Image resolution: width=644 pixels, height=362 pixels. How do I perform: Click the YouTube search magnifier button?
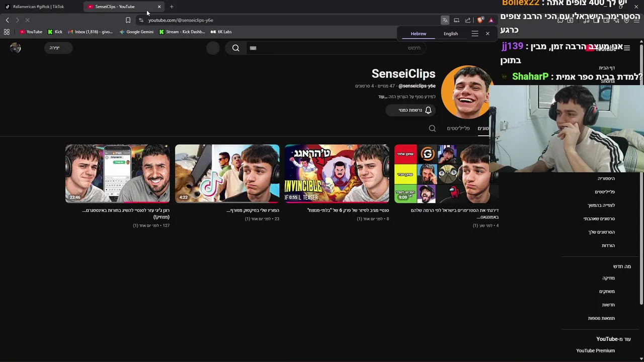pos(235,48)
